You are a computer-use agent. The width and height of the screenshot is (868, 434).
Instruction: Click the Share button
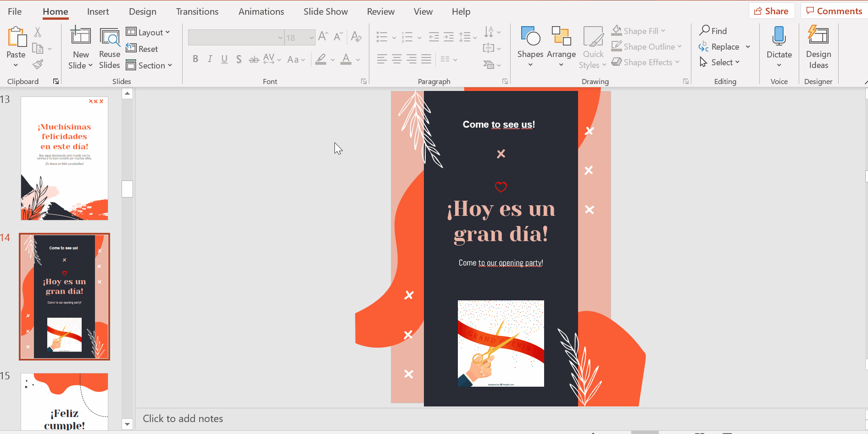(x=771, y=11)
